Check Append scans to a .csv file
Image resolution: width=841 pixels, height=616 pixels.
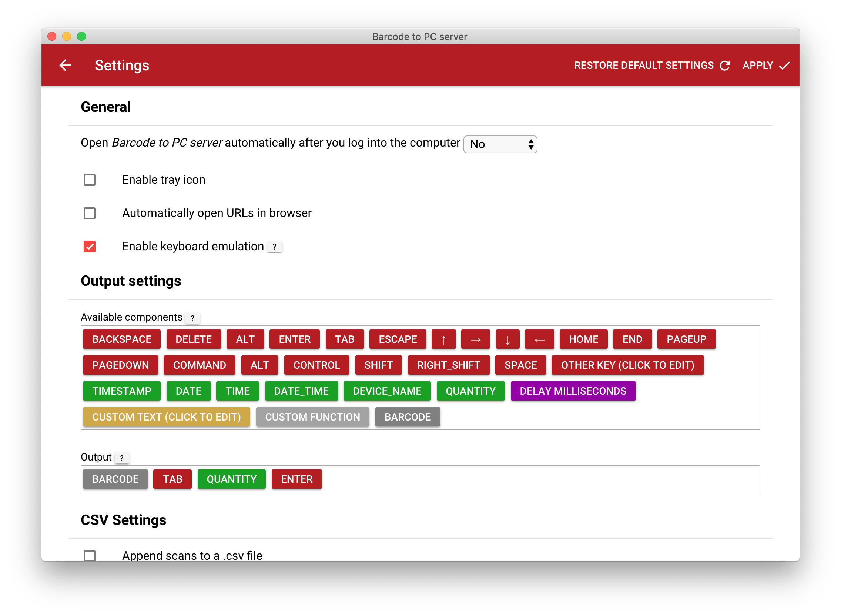(x=90, y=556)
